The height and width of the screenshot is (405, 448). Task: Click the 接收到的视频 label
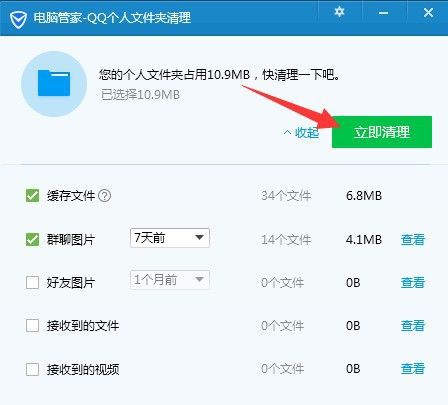[83, 369]
